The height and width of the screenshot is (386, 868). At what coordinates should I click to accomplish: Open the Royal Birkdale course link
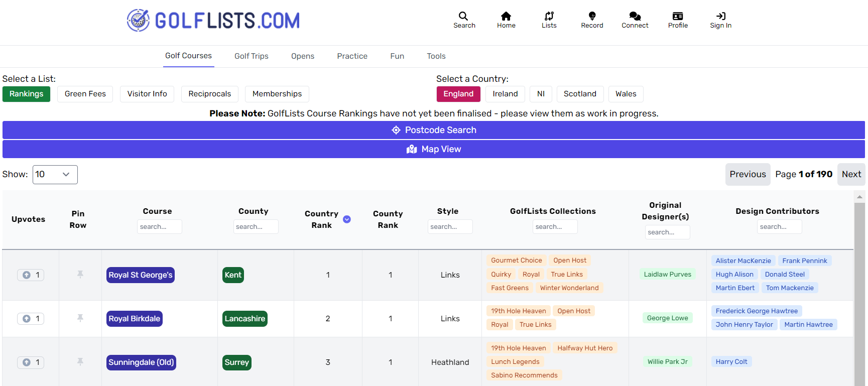[135, 319]
